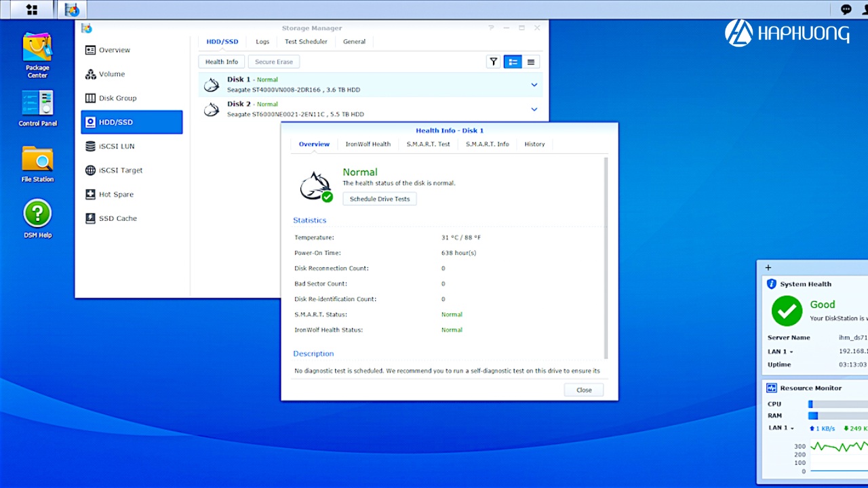Go to Volume in the sidebar
Viewport: 868px width, 488px height.
[132, 74]
